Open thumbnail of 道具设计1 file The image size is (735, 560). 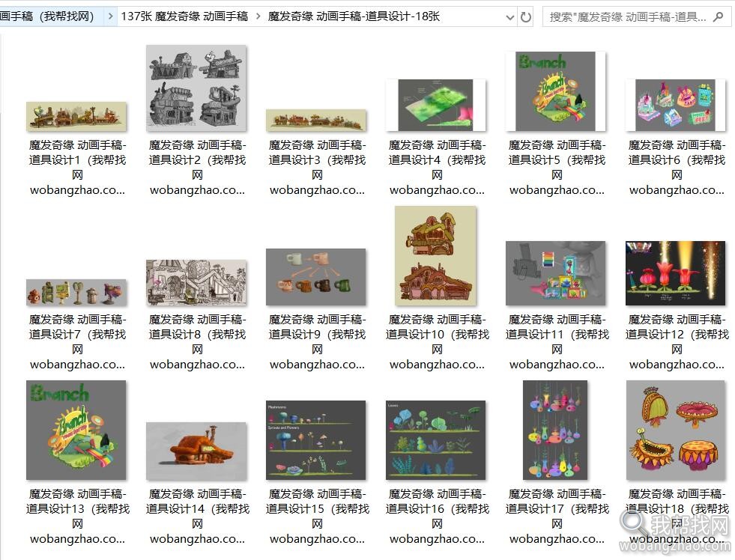pyautogui.click(x=76, y=116)
